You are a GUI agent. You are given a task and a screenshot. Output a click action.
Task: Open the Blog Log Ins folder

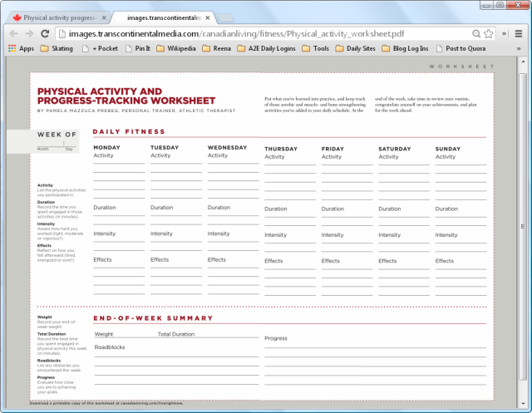(405, 48)
